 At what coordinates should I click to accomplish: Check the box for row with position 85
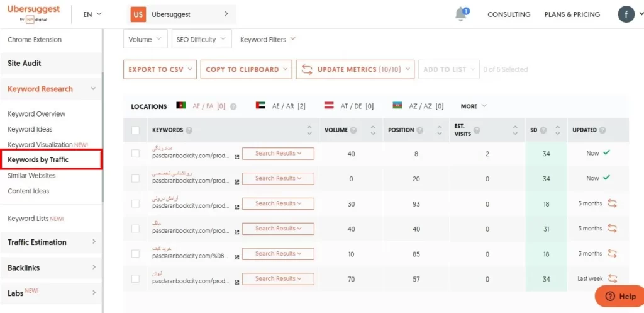pos(136,254)
